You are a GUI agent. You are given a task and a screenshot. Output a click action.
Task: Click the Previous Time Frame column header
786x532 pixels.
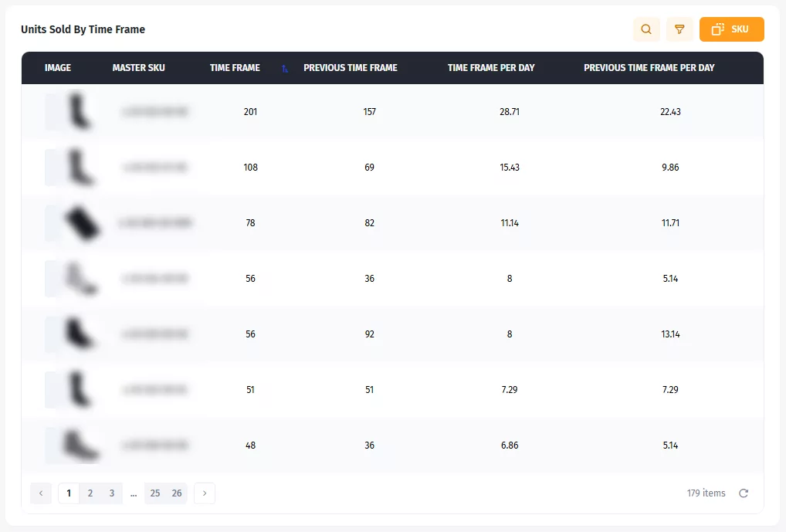(351, 68)
